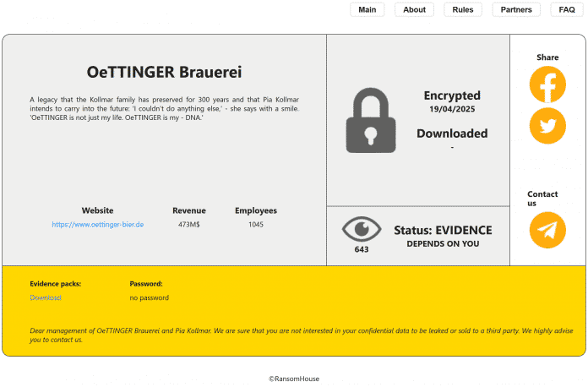Click the Encrypted heading
588x387 pixels.
452,95
